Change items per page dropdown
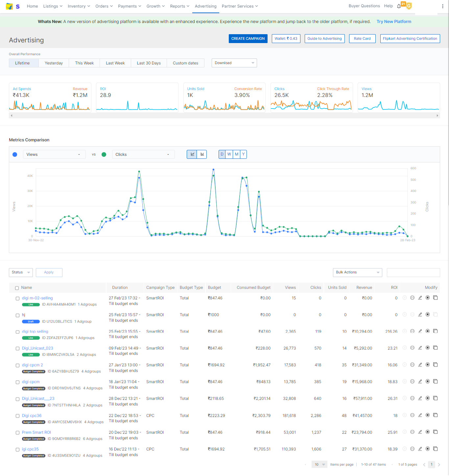 click(319, 464)
